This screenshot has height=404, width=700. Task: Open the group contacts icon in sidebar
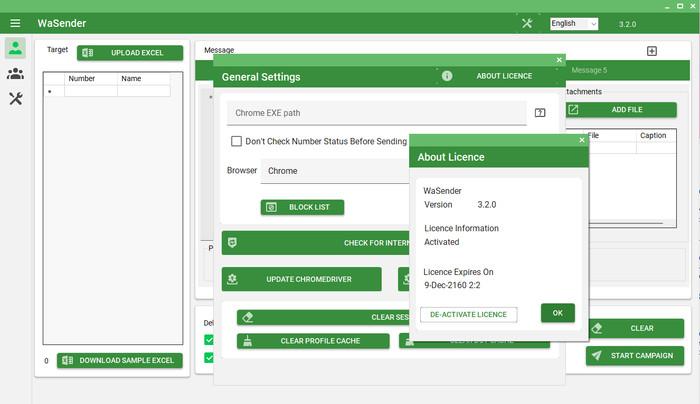click(x=15, y=73)
